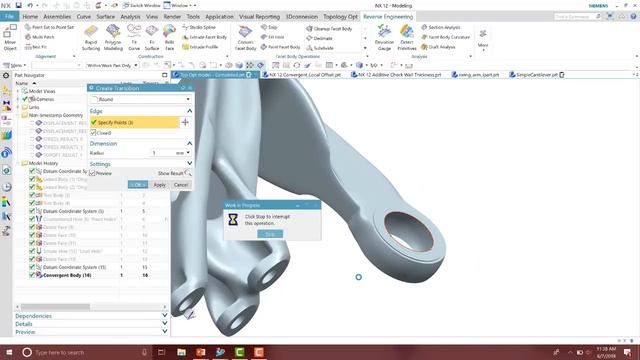Run Cleanup Facet Body
This screenshot has height=360, width=640.
[329, 29]
